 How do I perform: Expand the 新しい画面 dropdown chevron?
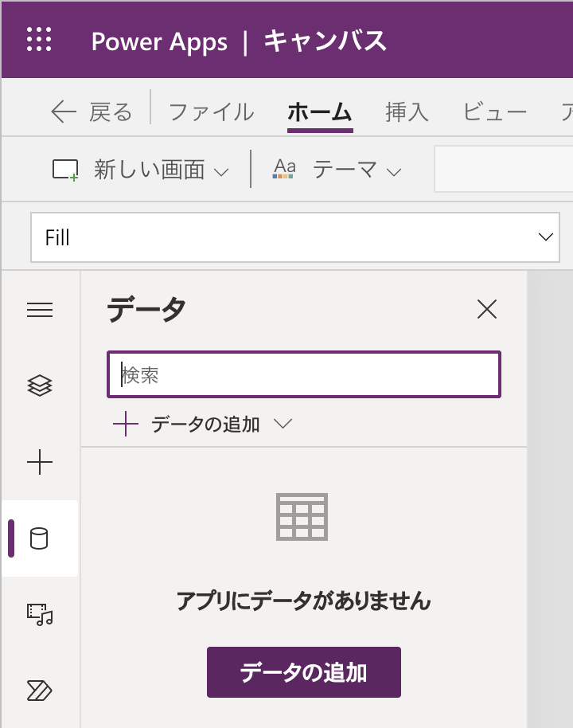pyautogui.click(x=222, y=171)
